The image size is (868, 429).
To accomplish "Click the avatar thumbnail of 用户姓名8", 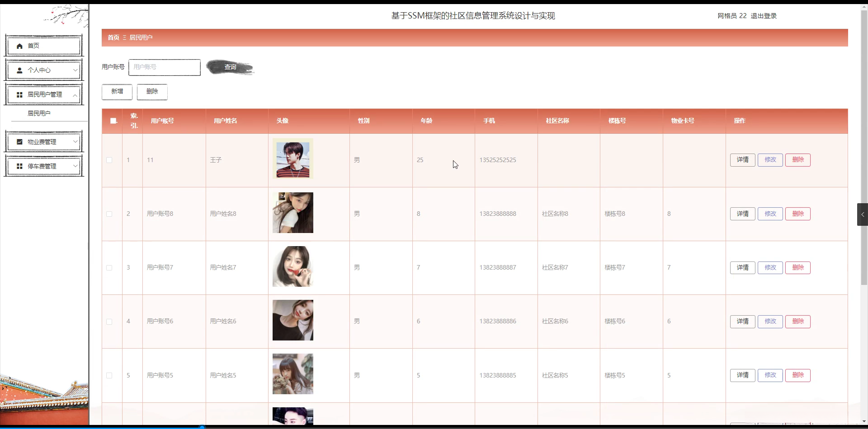I will tap(293, 213).
